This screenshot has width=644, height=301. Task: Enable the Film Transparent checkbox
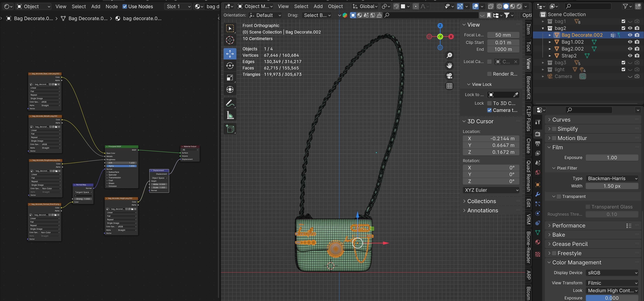click(x=559, y=196)
